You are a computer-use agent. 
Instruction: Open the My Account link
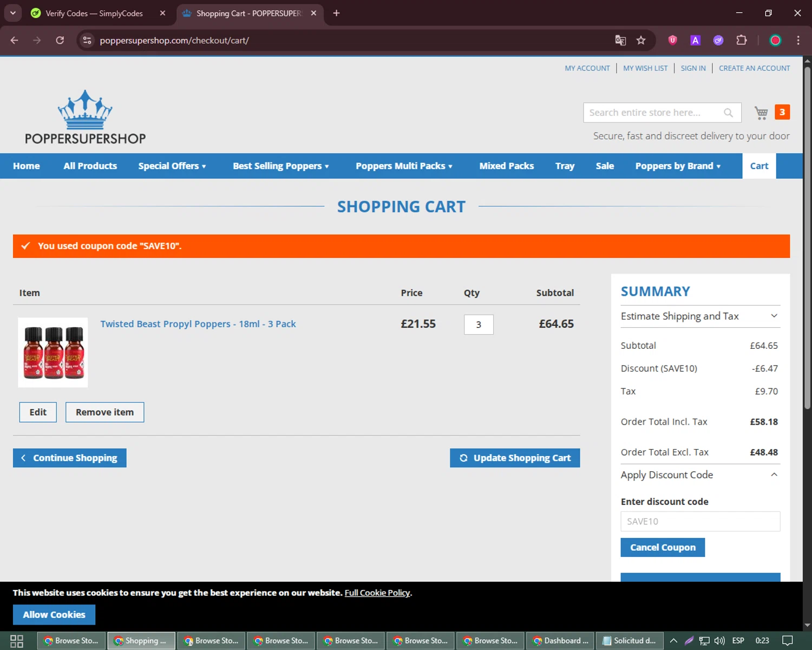(x=587, y=68)
